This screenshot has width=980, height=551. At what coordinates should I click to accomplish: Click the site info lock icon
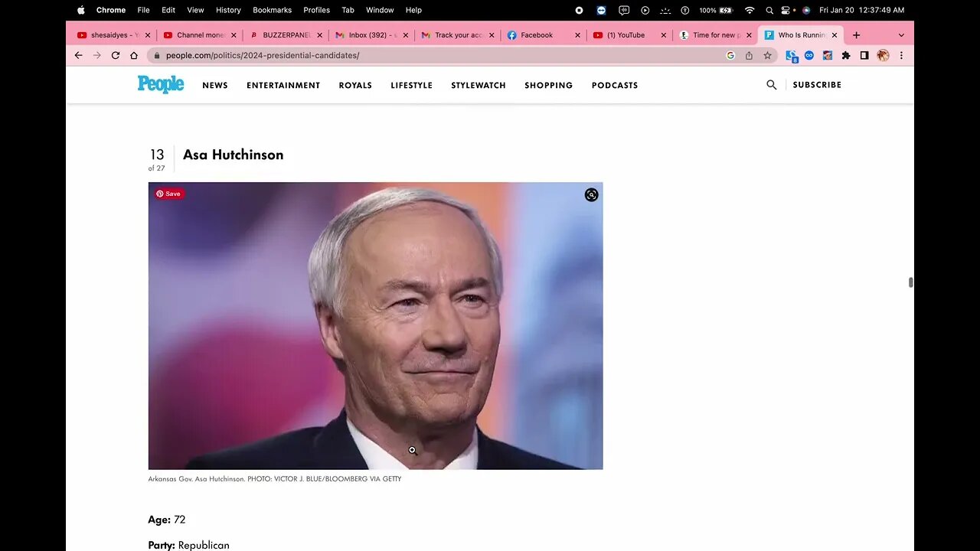tap(156, 55)
